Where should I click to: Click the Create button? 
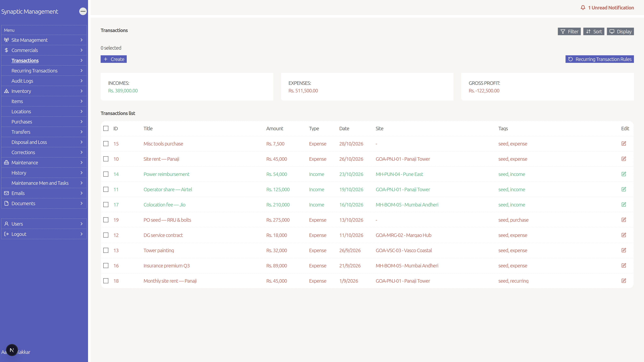point(114,59)
